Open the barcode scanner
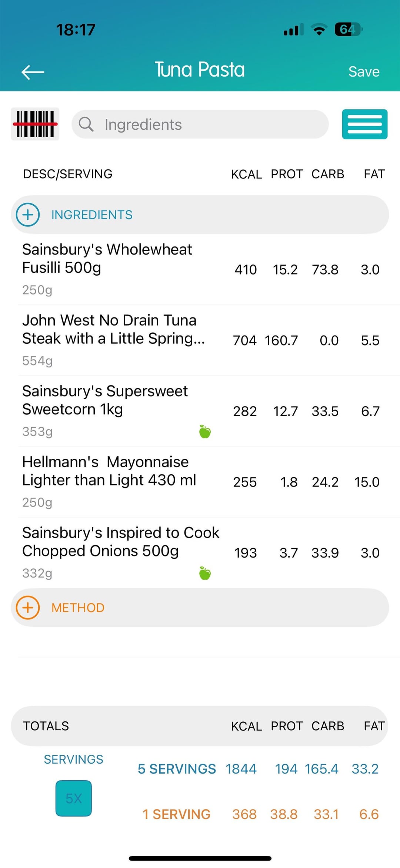This screenshot has width=400, height=868. click(35, 124)
